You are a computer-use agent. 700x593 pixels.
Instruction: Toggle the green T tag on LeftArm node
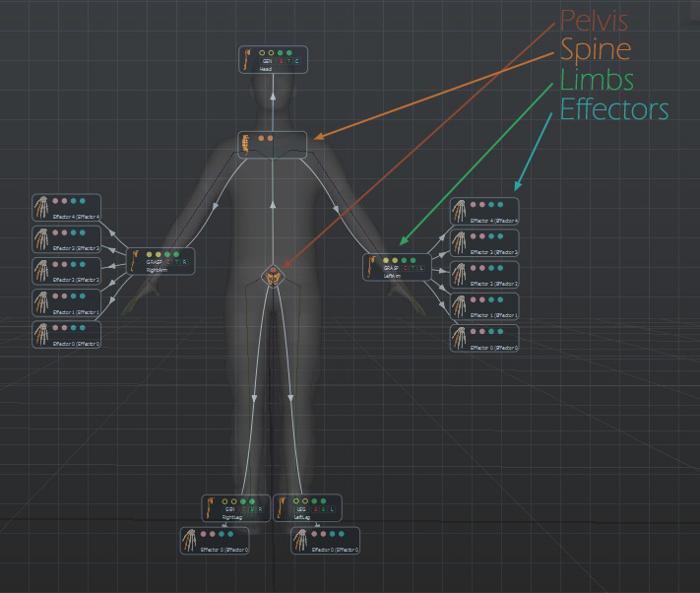click(x=413, y=268)
